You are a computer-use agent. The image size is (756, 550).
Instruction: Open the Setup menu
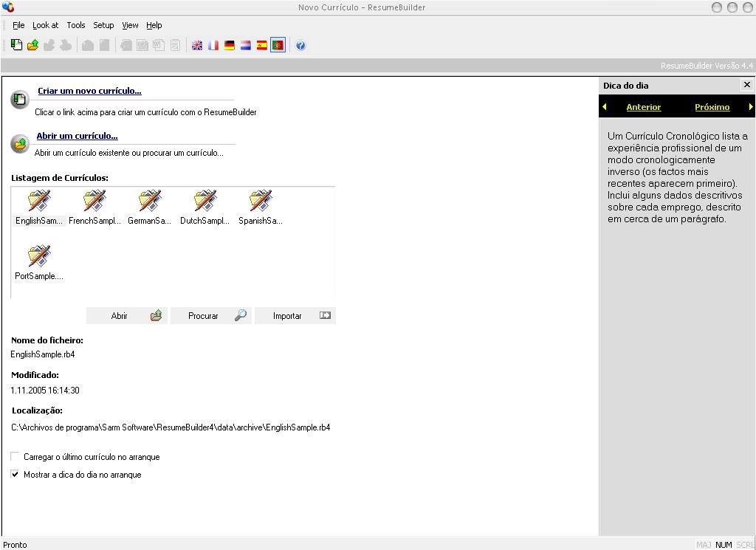pos(103,24)
